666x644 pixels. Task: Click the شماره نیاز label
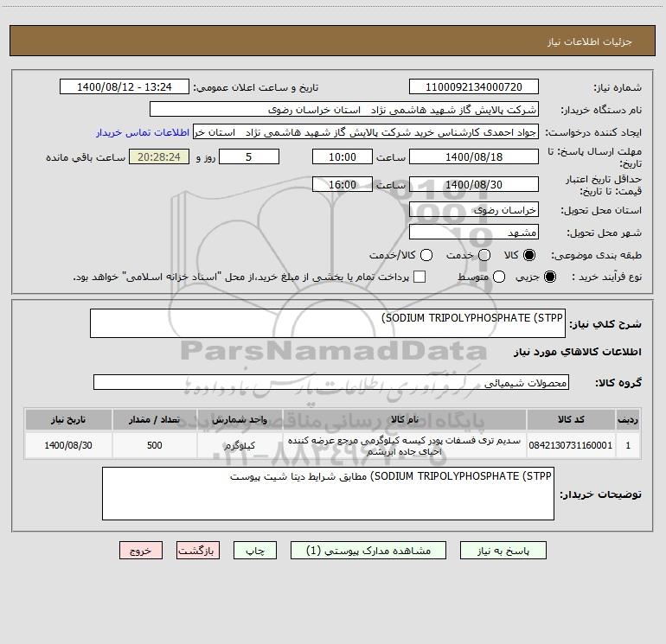[x=618, y=88]
